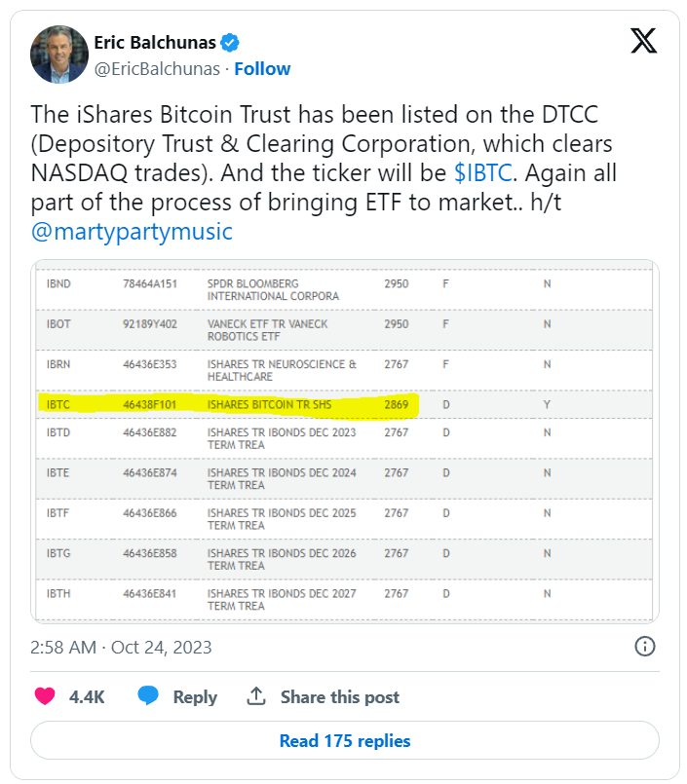Follow the EricBalchunas account
This screenshot has height=784, width=687.
[262, 68]
